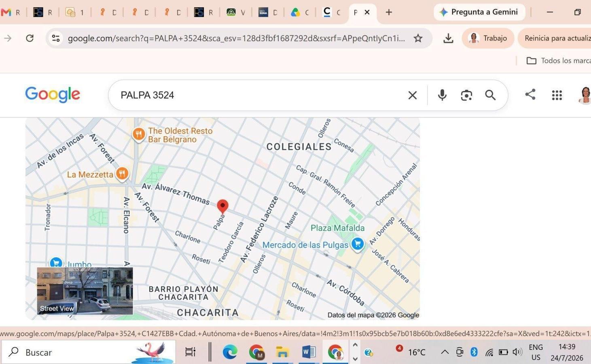
Task: Open Task View on the taskbar
Action: (x=190, y=352)
